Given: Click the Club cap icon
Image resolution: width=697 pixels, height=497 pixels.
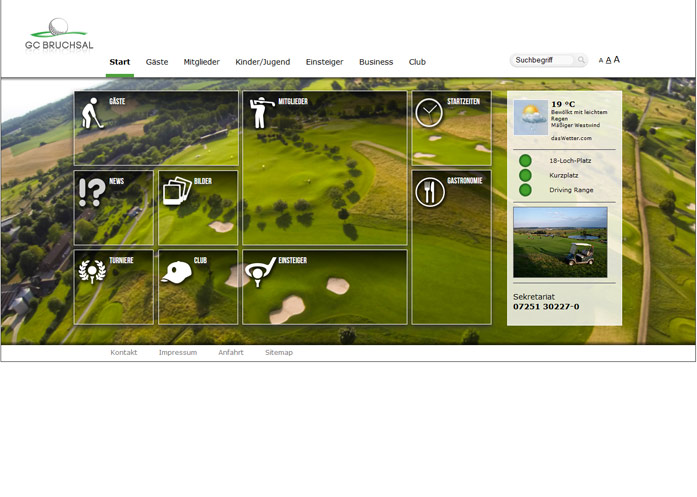Looking at the screenshot, I should [x=176, y=272].
